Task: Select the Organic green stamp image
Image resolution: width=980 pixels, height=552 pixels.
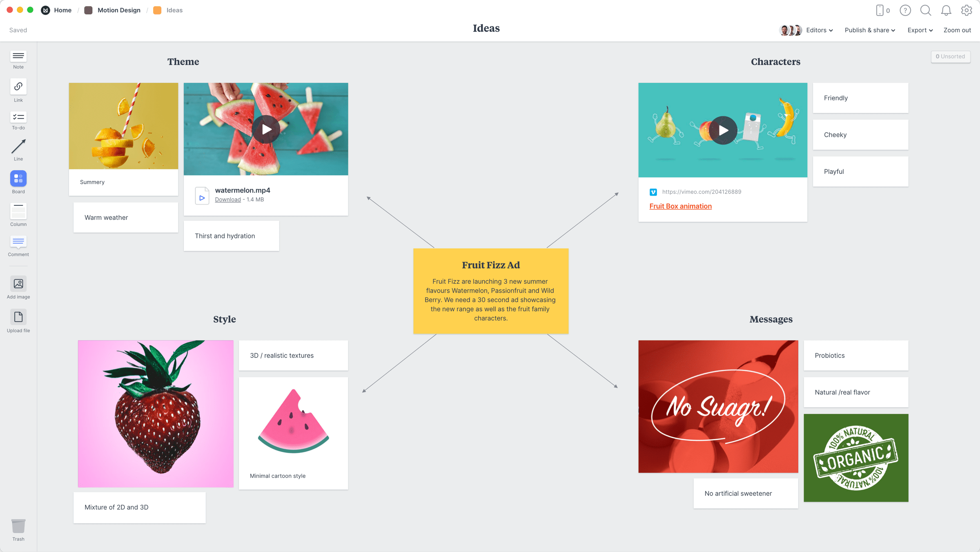Action: pos(856,458)
